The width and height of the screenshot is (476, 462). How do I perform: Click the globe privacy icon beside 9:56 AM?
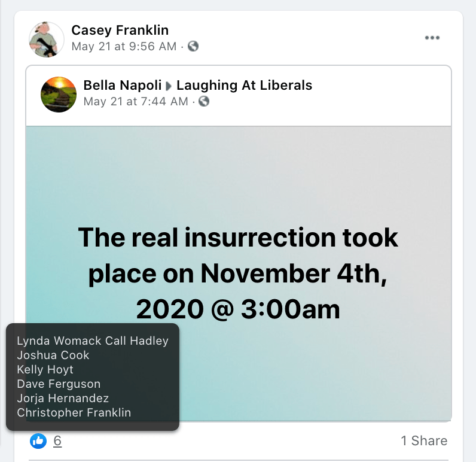point(193,46)
